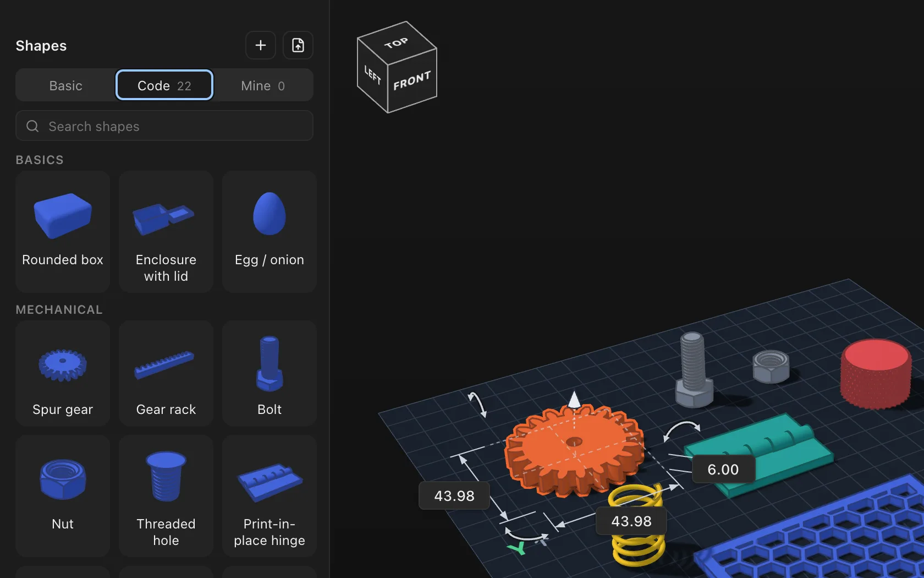Pick the Threaded hole shape

[x=166, y=495]
